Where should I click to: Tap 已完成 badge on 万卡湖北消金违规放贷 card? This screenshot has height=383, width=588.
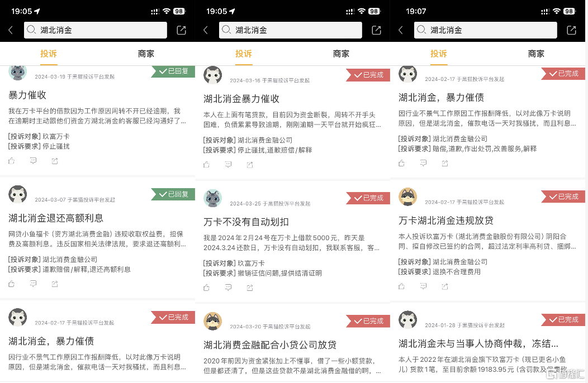563,197
